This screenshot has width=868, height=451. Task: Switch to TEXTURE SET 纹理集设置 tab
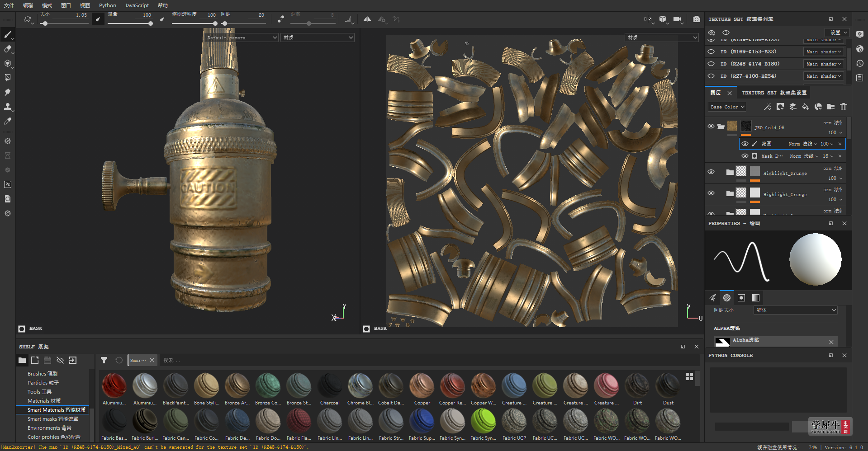(774, 93)
